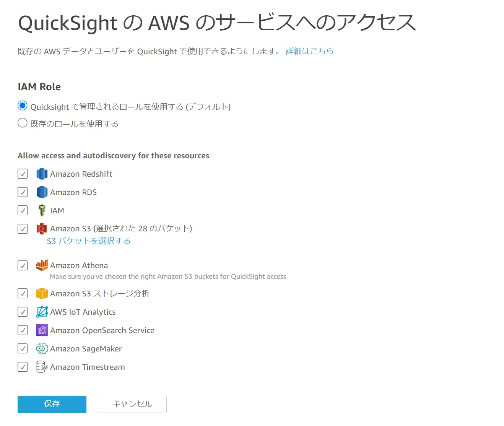Click the AWS IoT Analytics icon
This screenshot has height=426, width=504.
[42, 312]
